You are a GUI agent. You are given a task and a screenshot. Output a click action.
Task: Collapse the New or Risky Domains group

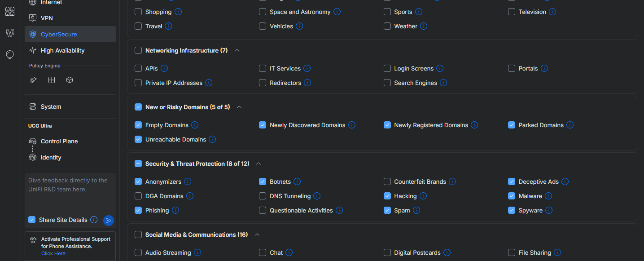click(x=239, y=107)
